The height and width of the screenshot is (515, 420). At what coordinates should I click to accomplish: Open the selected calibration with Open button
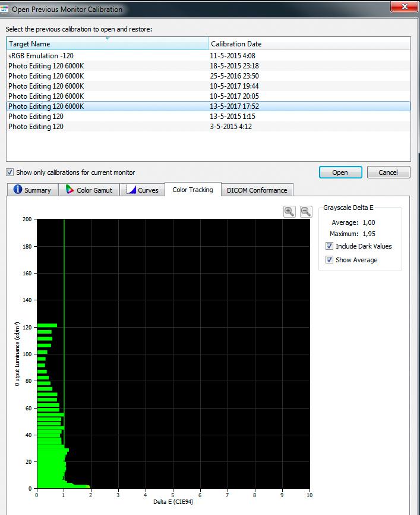(x=340, y=172)
